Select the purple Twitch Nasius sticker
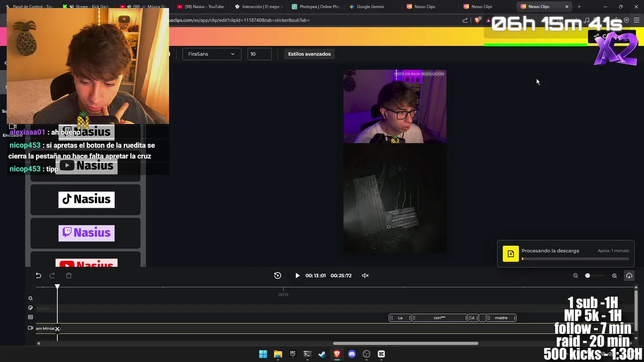The height and width of the screenshot is (362, 644). coord(87,233)
